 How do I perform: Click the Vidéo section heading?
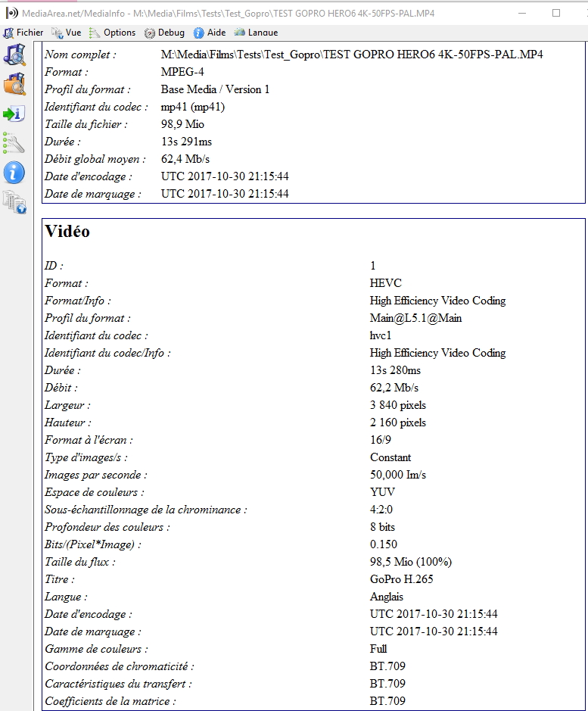tap(67, 231)
